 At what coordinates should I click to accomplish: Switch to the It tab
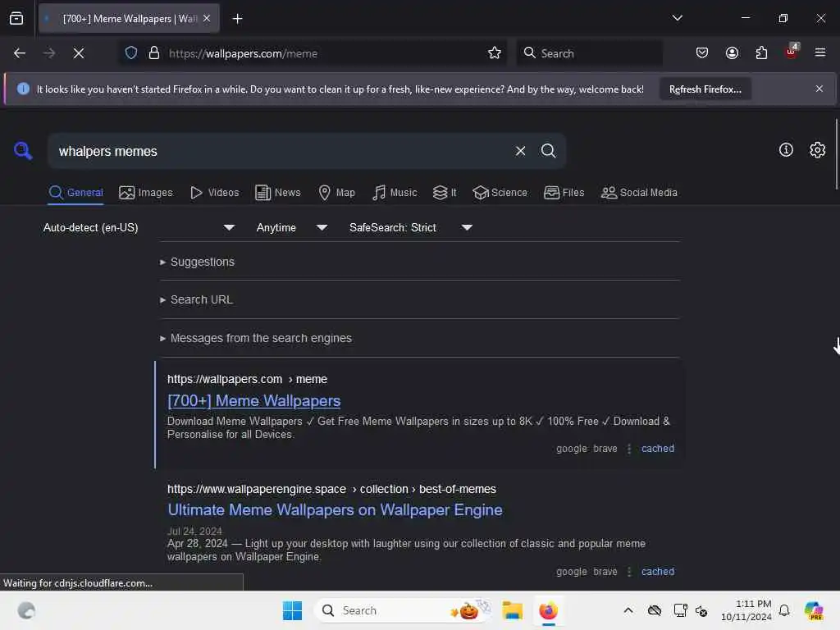pyautogui.click(x=445, y=192)
